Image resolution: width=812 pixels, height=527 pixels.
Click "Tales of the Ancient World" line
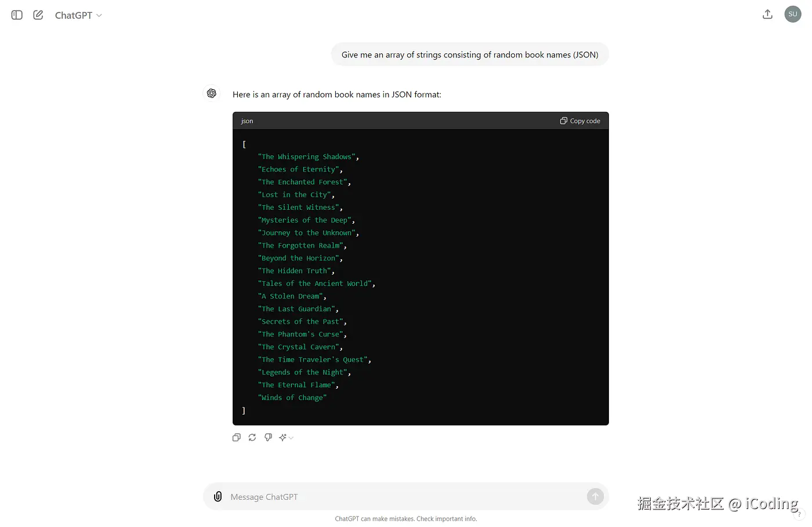(x=317, y=284)
